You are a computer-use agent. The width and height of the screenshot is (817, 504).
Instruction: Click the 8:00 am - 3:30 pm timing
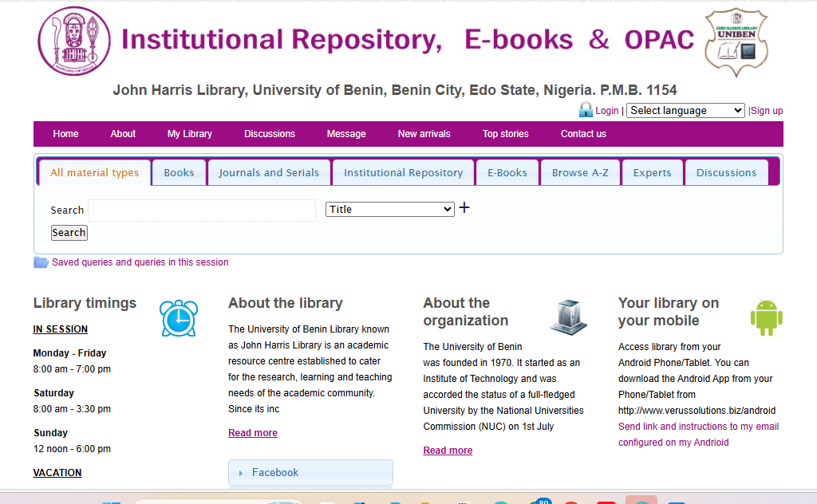(x=72, y=409)
